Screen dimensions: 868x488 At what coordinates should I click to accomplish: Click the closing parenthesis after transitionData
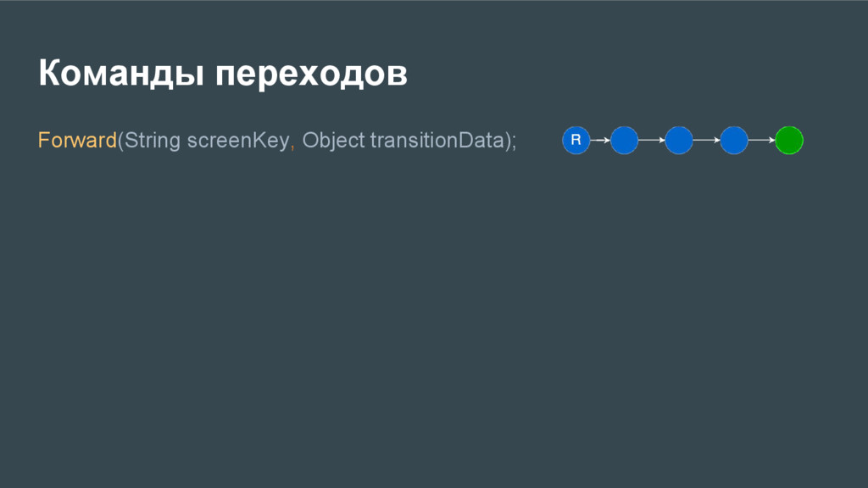click(507, 141)
